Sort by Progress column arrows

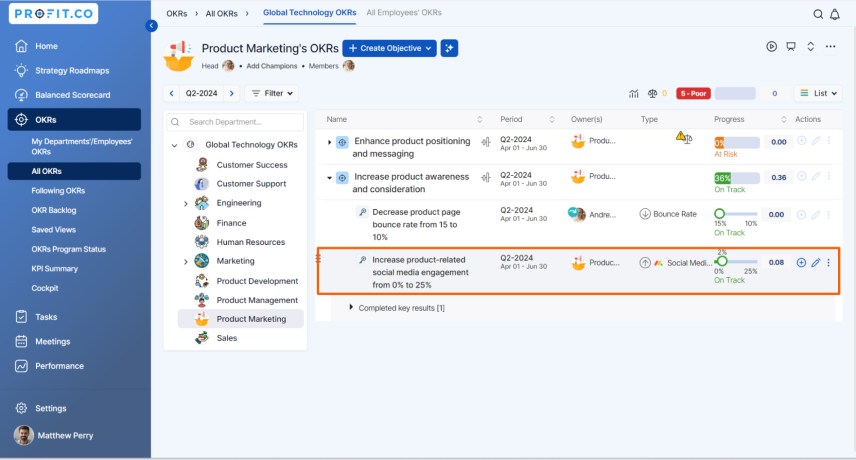[x=783, y=120]
